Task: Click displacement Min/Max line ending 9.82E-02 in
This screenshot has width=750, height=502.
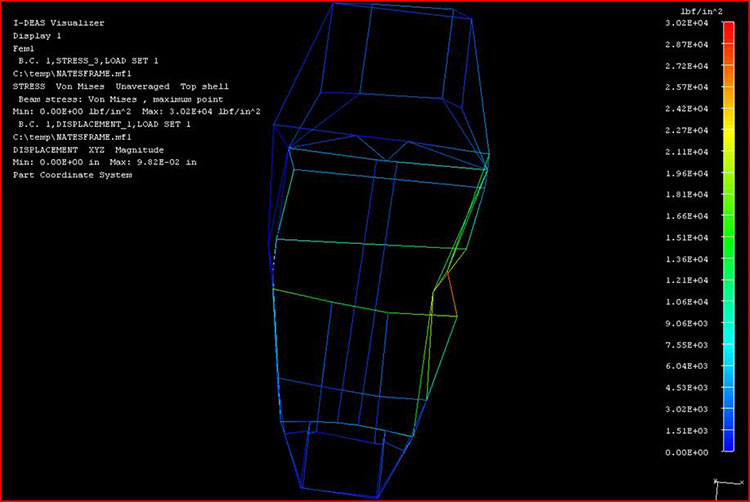Action: point(104,162)
